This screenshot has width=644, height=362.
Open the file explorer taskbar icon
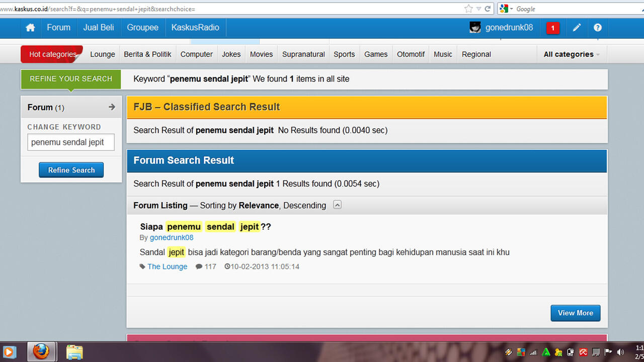74,352
